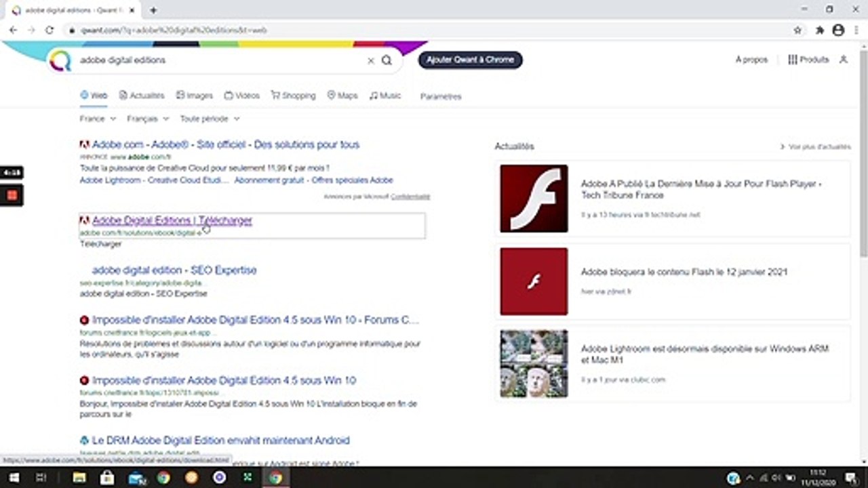Launch File Explorer from the taskbar
868x488 pixels.
(x=79, y=478)
